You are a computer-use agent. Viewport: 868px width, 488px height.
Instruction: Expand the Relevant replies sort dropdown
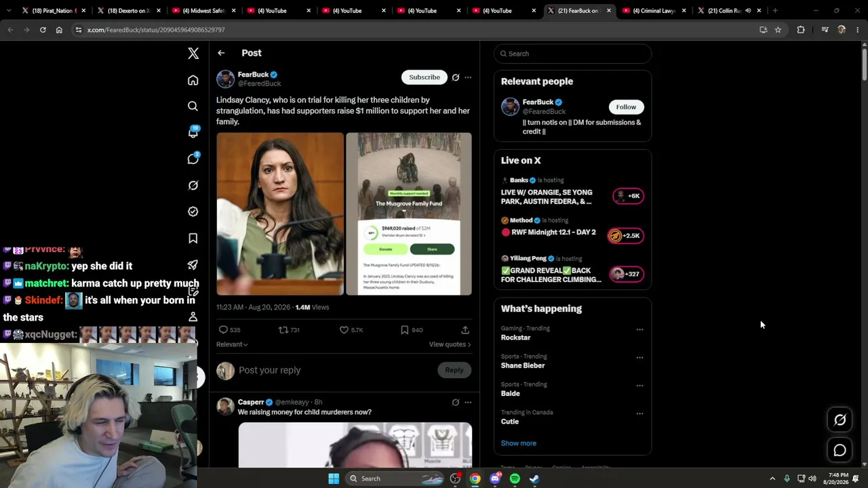point(232,344)
